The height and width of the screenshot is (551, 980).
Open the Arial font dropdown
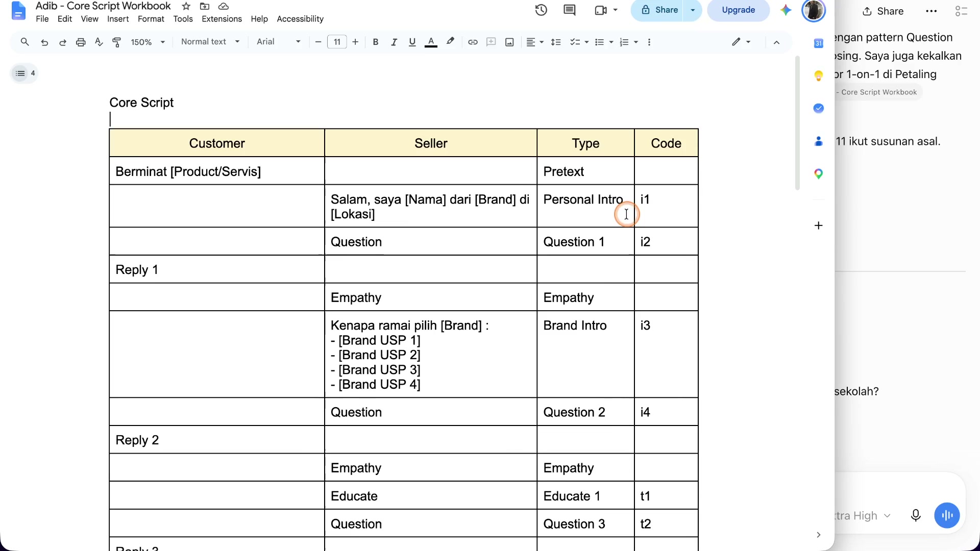[279, 42]
